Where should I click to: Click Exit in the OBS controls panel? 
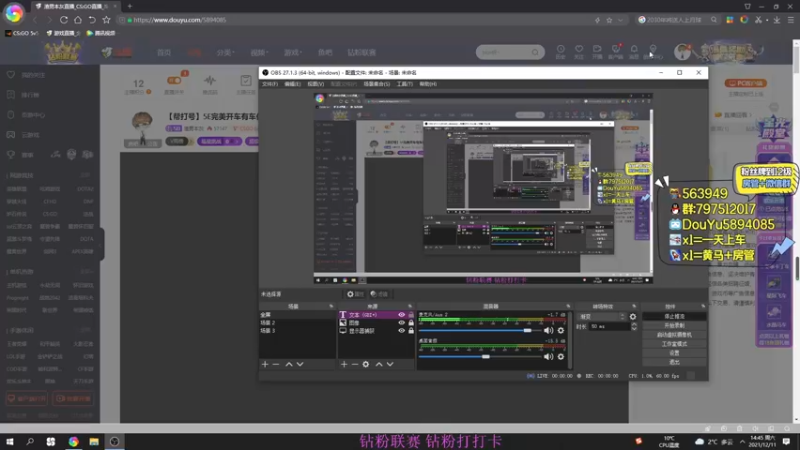click(x=674, y=362)
